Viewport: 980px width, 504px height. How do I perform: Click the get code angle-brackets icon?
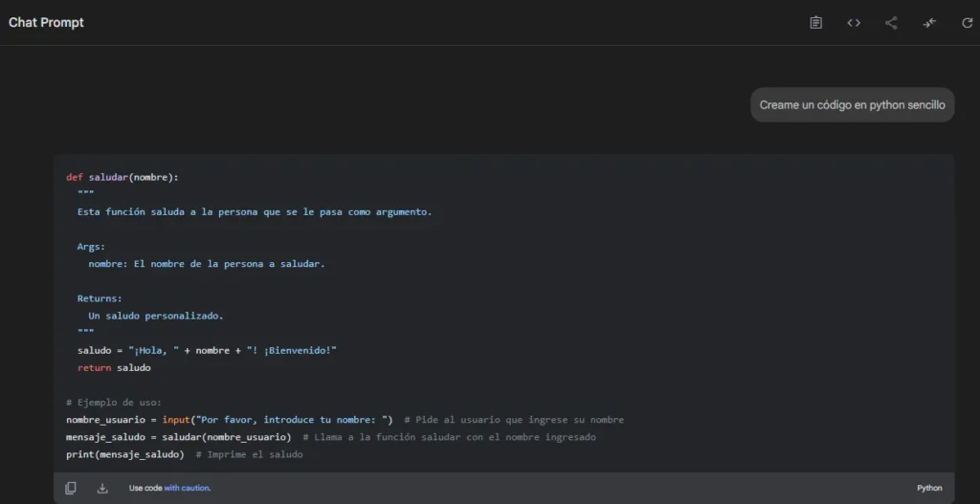click(x=854, y=23)
